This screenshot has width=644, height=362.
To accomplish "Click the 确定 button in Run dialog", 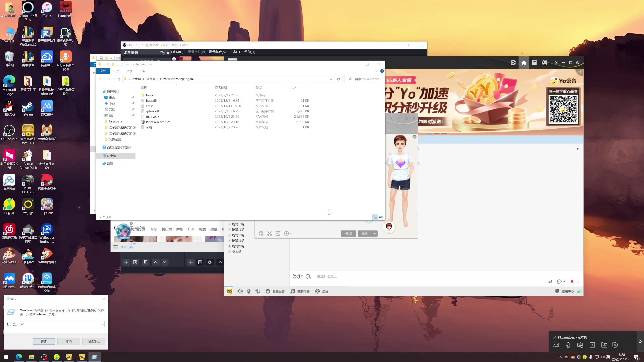I will click(44, 341).
